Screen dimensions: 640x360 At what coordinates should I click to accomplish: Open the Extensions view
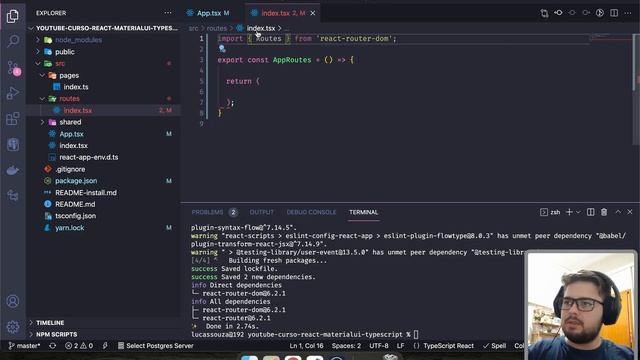[13, 119]
